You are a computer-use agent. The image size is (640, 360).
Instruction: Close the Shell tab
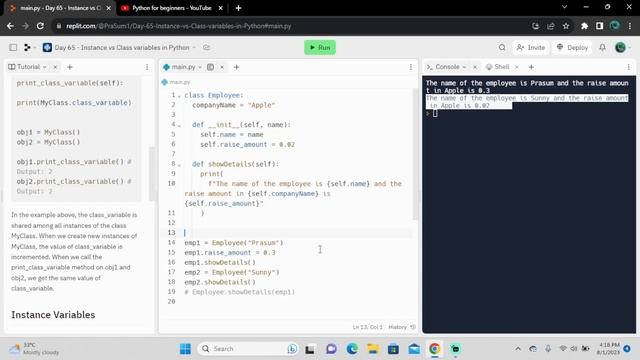[x=517, y=67]
